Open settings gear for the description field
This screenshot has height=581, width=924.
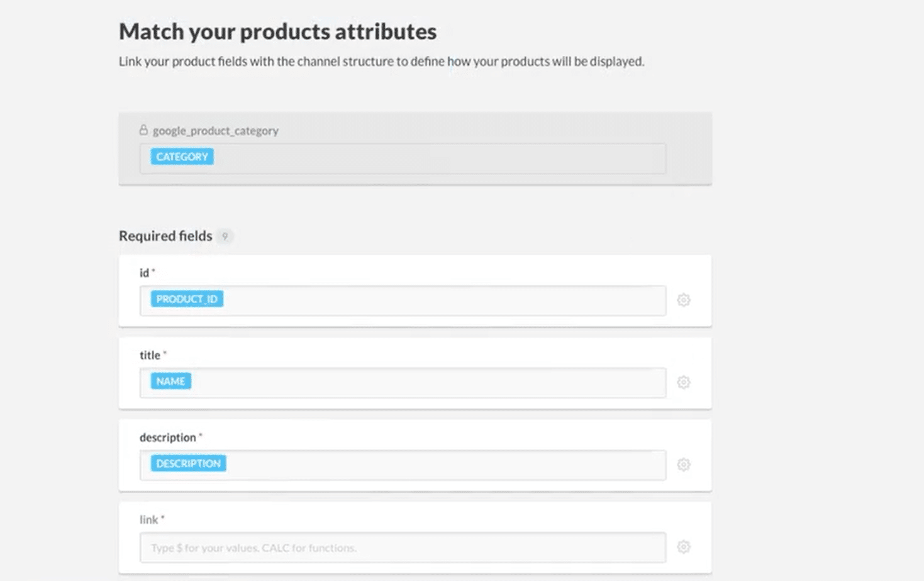coord(684,465)
